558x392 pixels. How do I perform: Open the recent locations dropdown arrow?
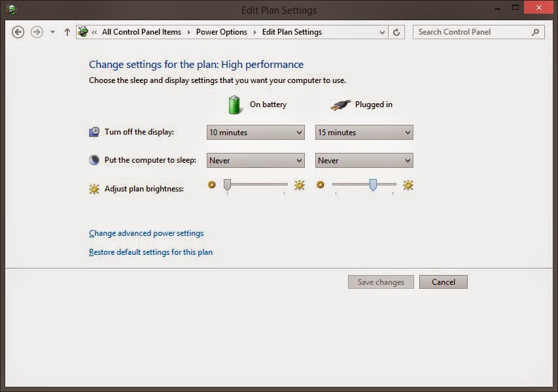[52, 32]
